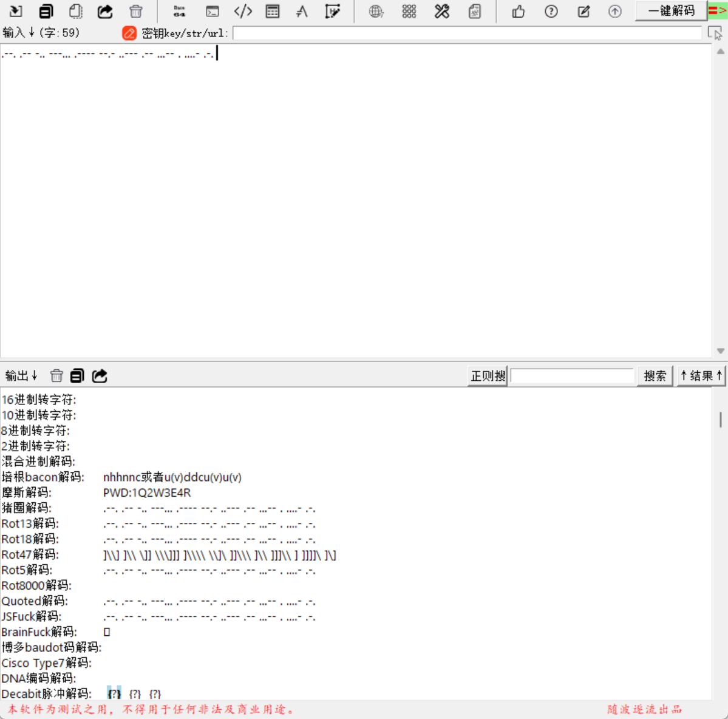Click the import file icon in the top toolbar
728x719 pixels.
click(16, 11)
